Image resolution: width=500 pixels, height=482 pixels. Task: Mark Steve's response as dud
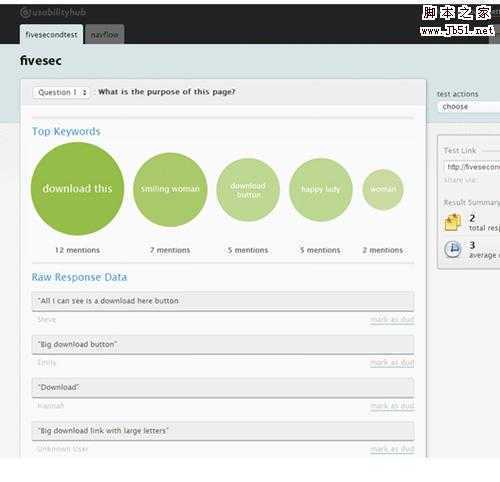[392, 319]
